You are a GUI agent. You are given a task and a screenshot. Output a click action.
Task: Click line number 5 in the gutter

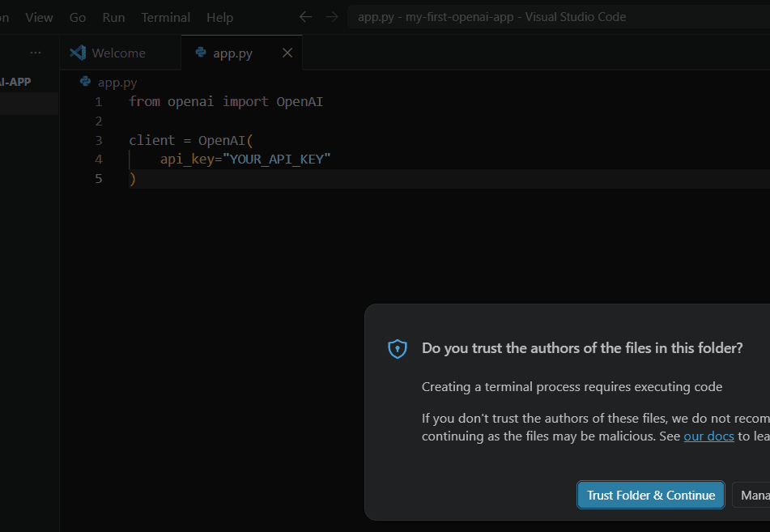click(99, 178)
